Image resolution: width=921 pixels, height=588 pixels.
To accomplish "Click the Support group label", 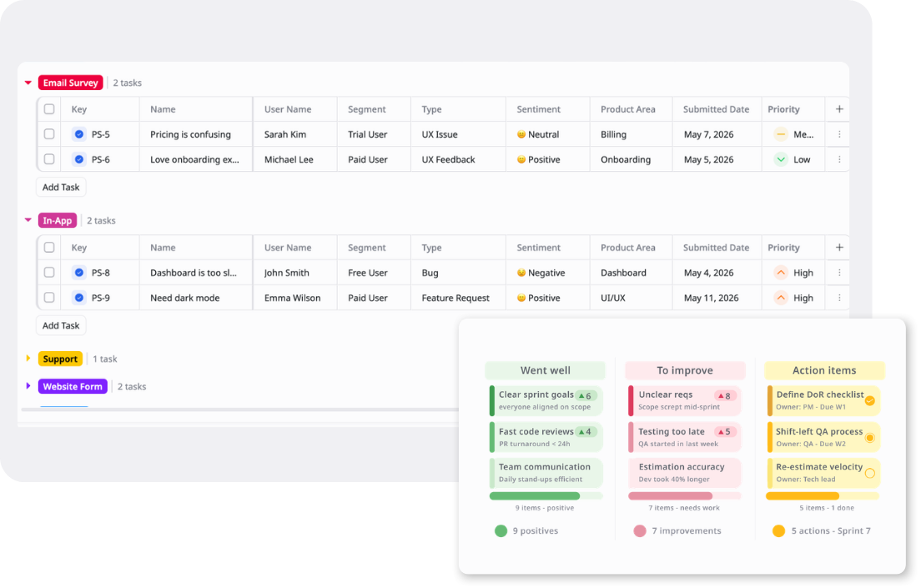I will point(60,359).
